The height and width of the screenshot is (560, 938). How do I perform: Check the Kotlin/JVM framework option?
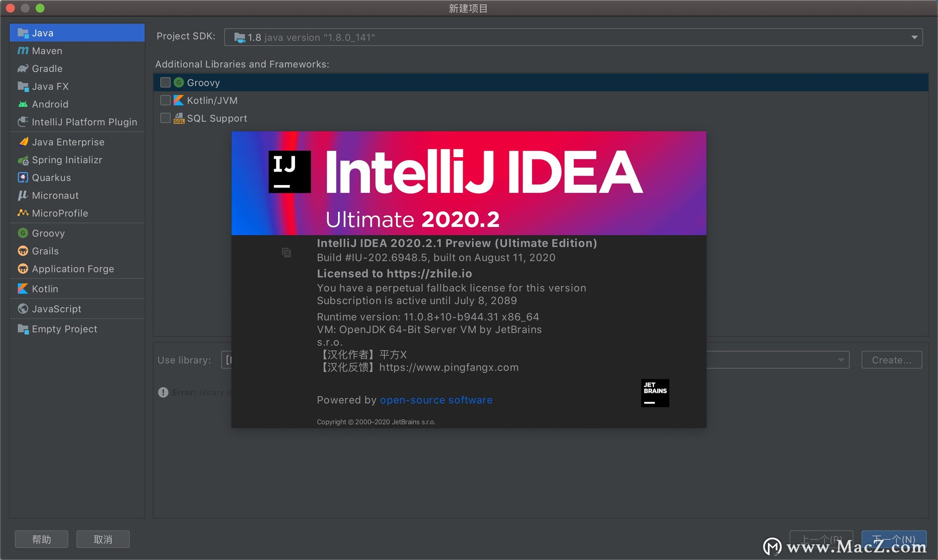click(x=165, y=100)
